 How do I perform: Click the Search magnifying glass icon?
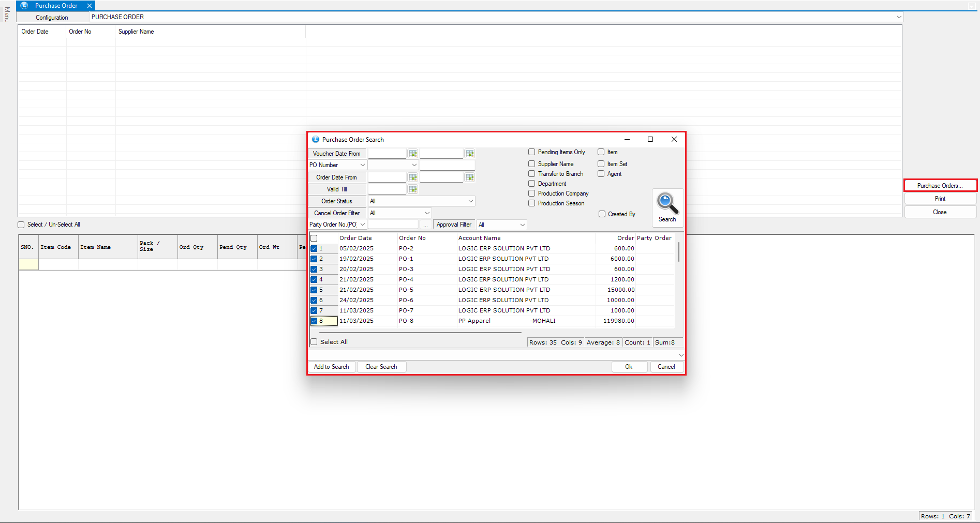(667, 203)
